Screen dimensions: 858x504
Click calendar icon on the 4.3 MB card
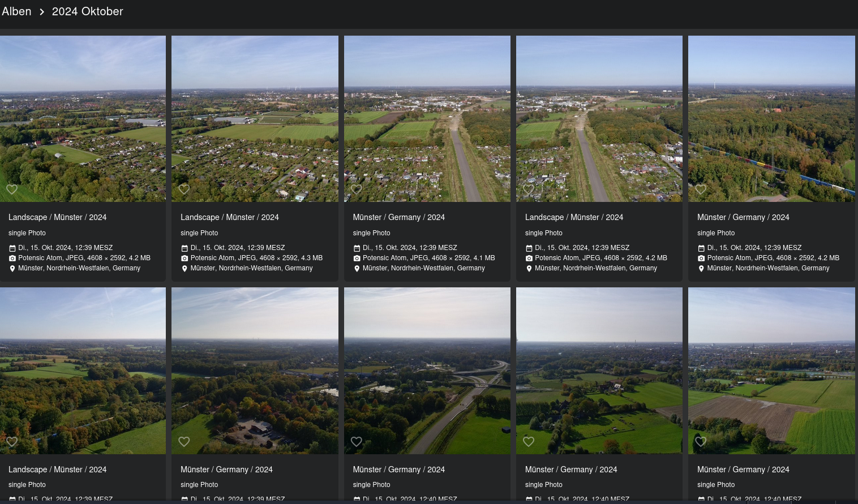point(185,248)
